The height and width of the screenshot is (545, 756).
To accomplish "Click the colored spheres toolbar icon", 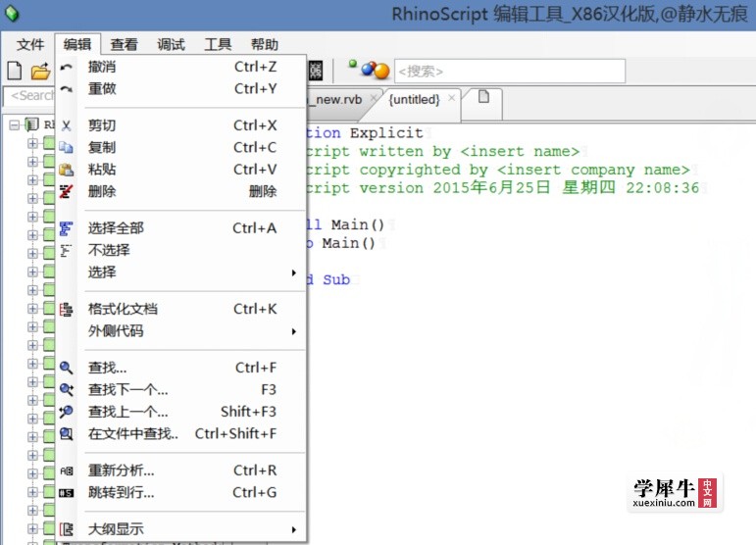I will [376, 71].
